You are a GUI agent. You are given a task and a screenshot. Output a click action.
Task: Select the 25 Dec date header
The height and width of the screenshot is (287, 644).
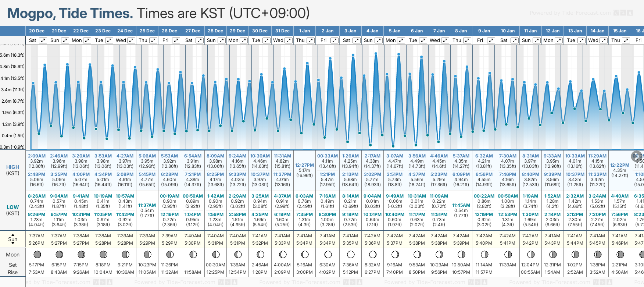pyautogui.click(x=147, y=31)
